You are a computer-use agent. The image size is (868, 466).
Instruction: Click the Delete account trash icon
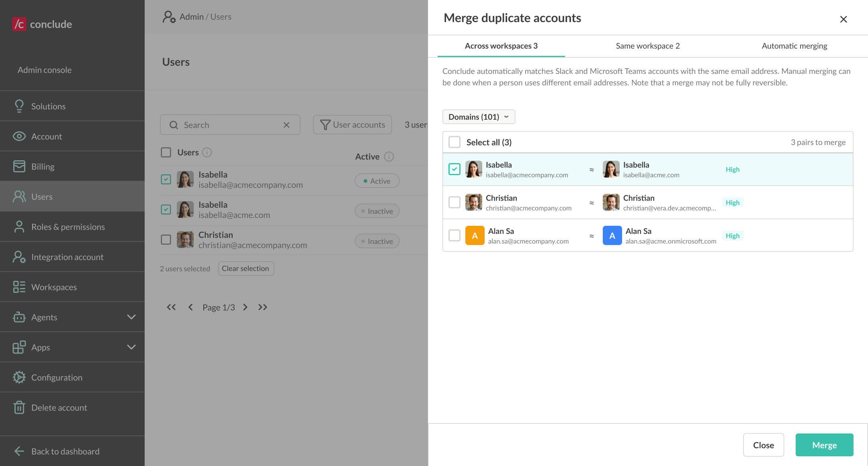pos(19,407)
